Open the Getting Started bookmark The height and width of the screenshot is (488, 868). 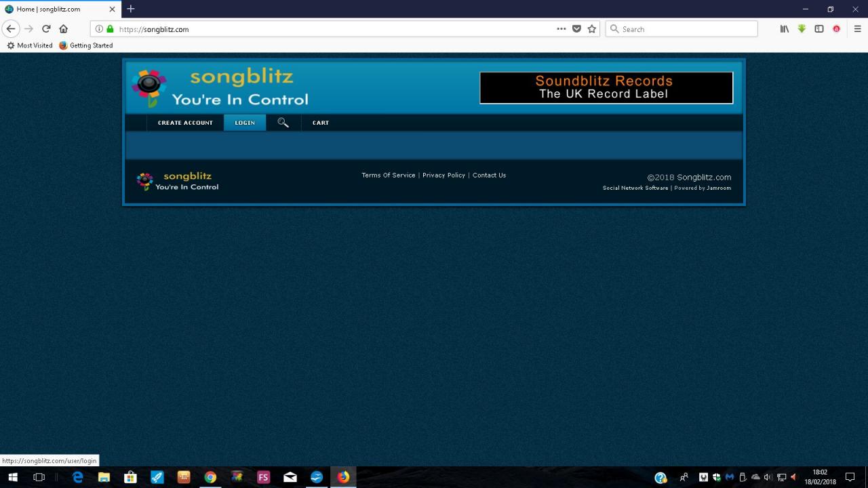[86, 45]
